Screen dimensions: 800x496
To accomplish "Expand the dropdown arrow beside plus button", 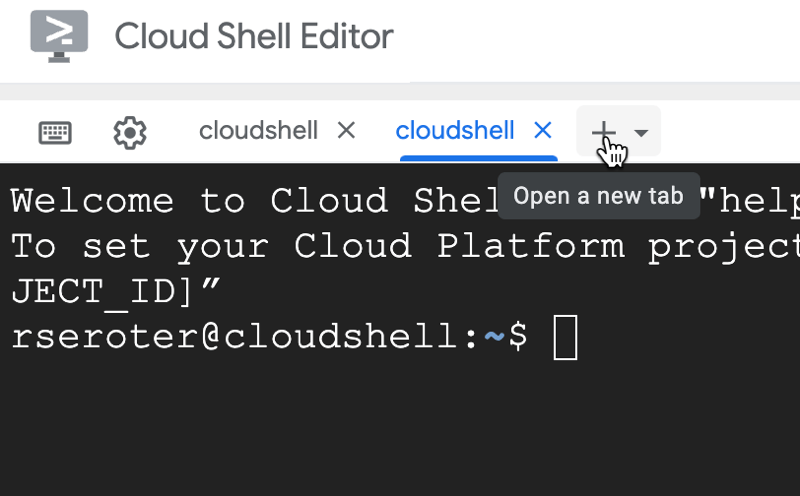I will pos(641,132).
